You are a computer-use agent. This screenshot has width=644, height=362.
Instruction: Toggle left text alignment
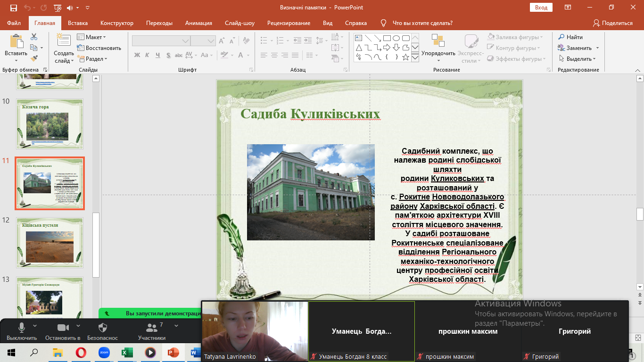pyautogui.click(x=264, y=55)
